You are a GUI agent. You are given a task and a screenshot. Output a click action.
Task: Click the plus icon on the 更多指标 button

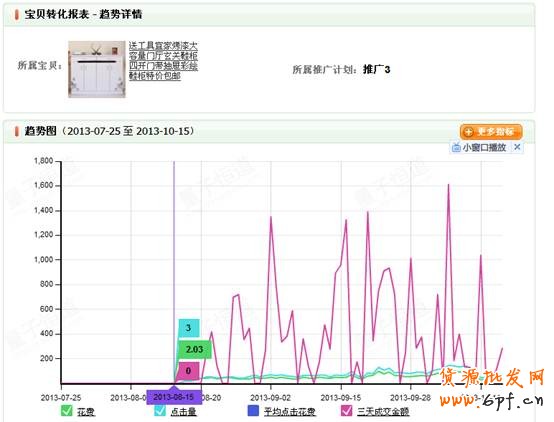tap(468, 132)
